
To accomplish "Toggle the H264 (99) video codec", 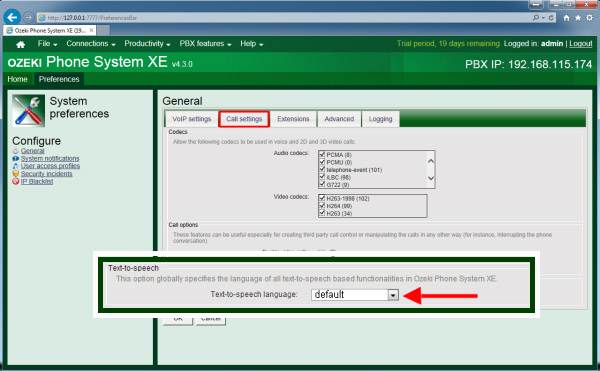I will (322, 205).
